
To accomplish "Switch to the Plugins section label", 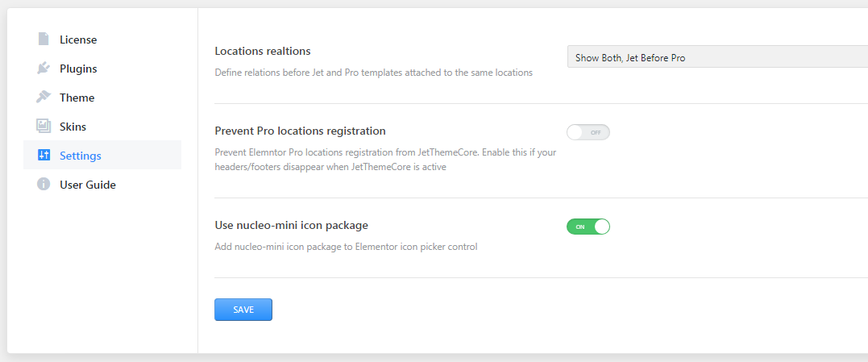I will coord(78,69).
